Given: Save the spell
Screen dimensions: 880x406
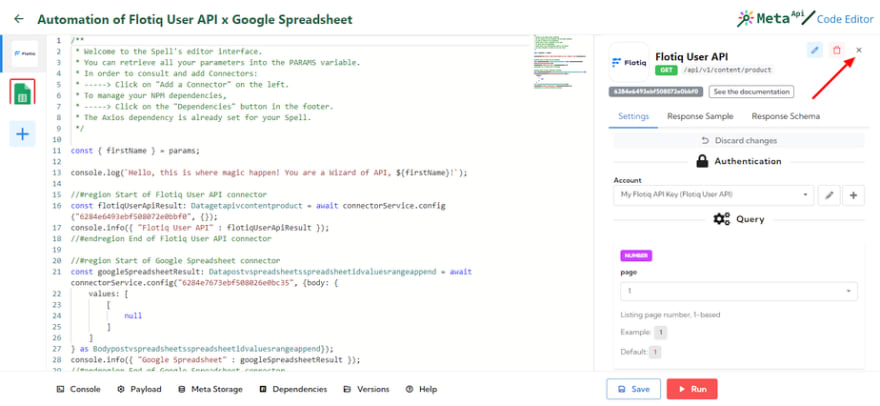Looking at the screenshot, I should (634, 389).
